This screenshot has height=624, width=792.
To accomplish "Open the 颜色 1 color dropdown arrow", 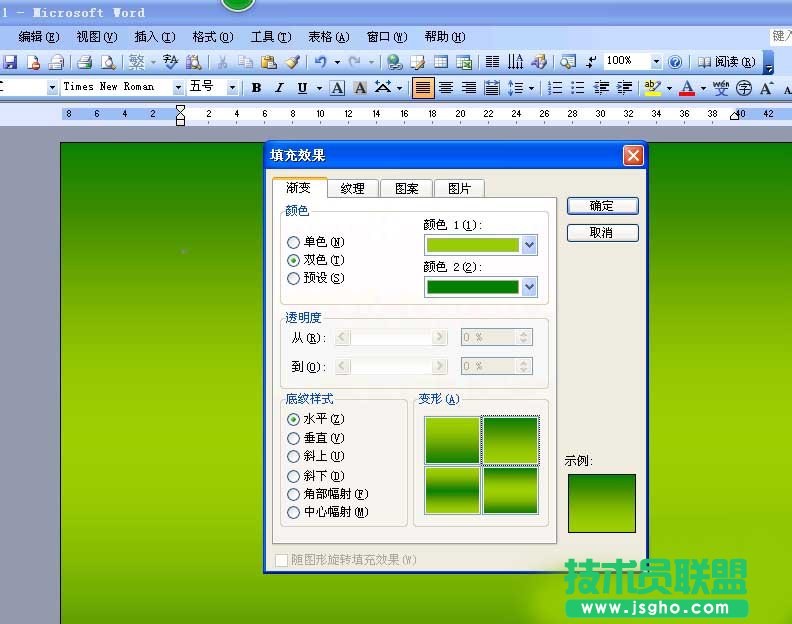I will click(529, 246).
